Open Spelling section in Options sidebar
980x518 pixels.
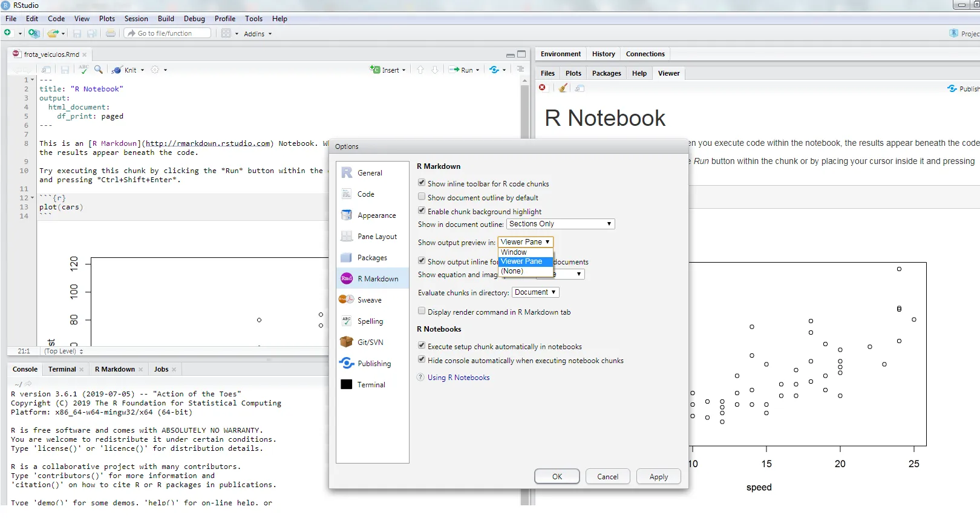point(372,321)
